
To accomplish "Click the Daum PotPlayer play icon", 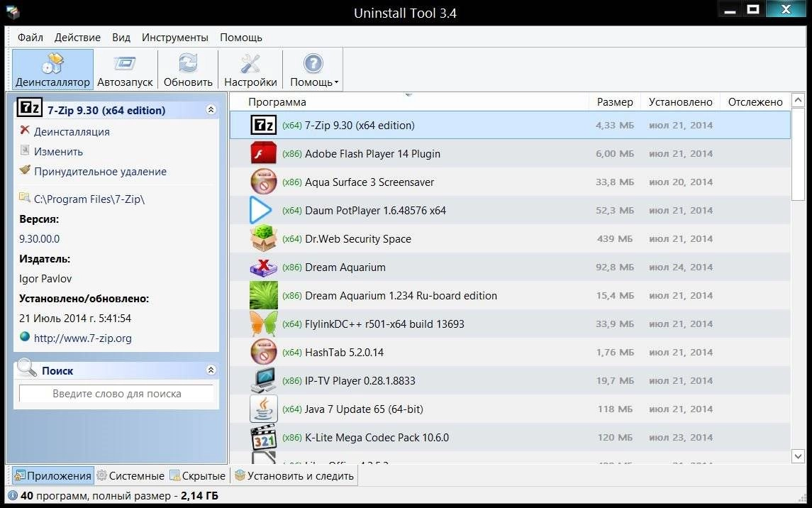I will [260, 210].
